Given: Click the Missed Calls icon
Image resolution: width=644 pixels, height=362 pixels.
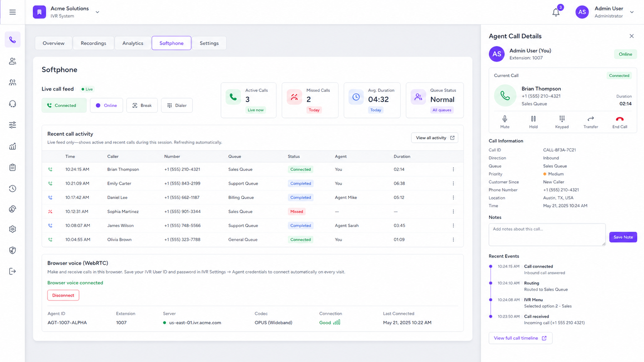Looking at the screenshot, I should click(294, 97).
